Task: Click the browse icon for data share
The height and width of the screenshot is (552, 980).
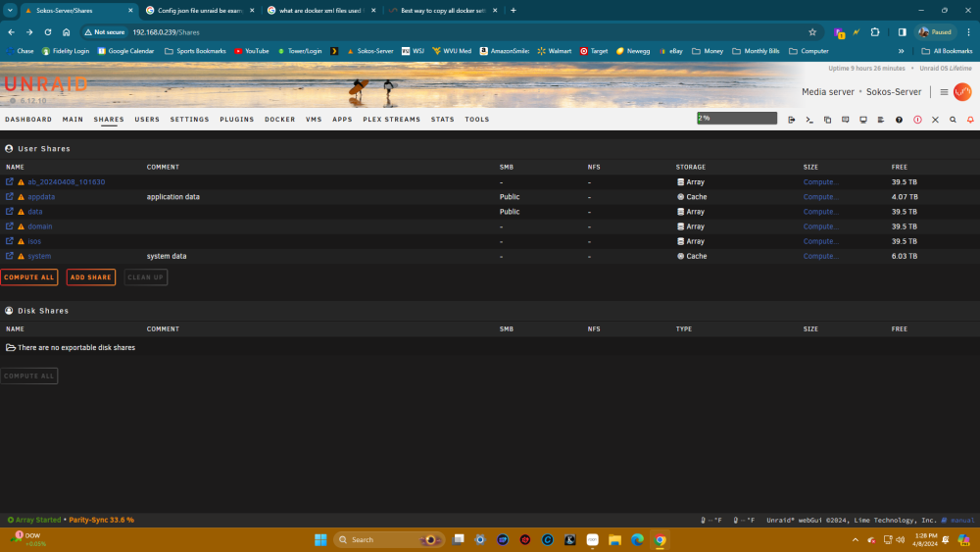Action: click(10, 212)
